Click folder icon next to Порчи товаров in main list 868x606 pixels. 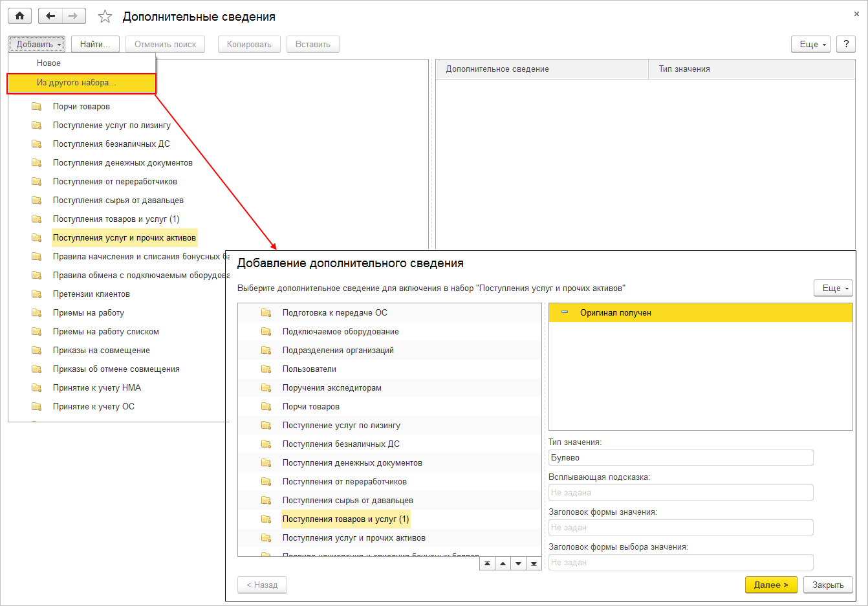click(37, 106)
